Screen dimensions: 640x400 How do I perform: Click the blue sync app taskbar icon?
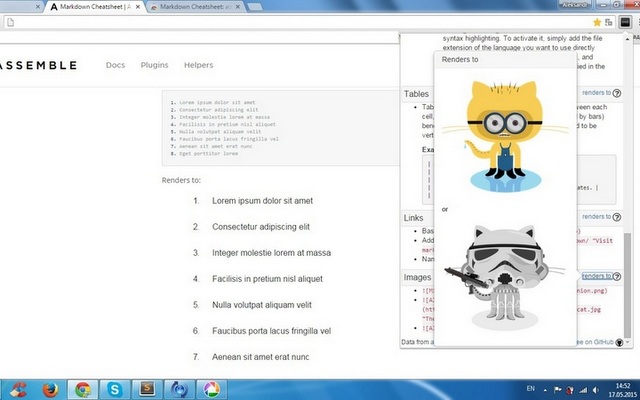[179, 389]
